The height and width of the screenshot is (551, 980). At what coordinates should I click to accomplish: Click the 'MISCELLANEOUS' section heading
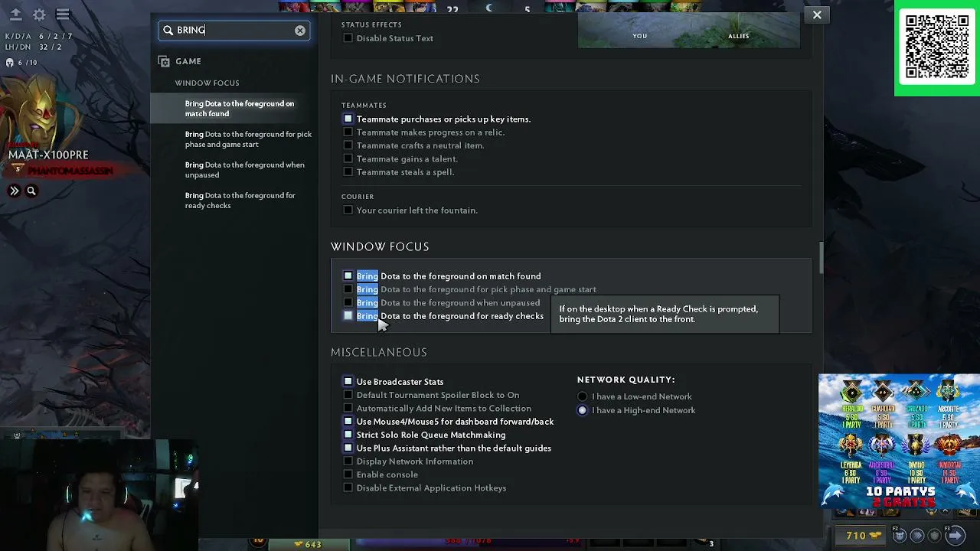[x=379, y=352]
